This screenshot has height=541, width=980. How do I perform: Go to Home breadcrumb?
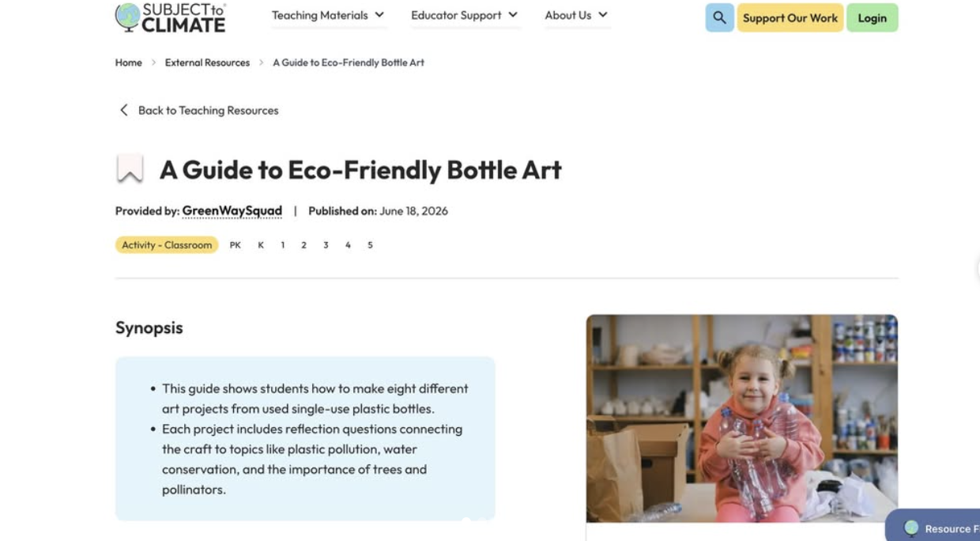[129, 62]
